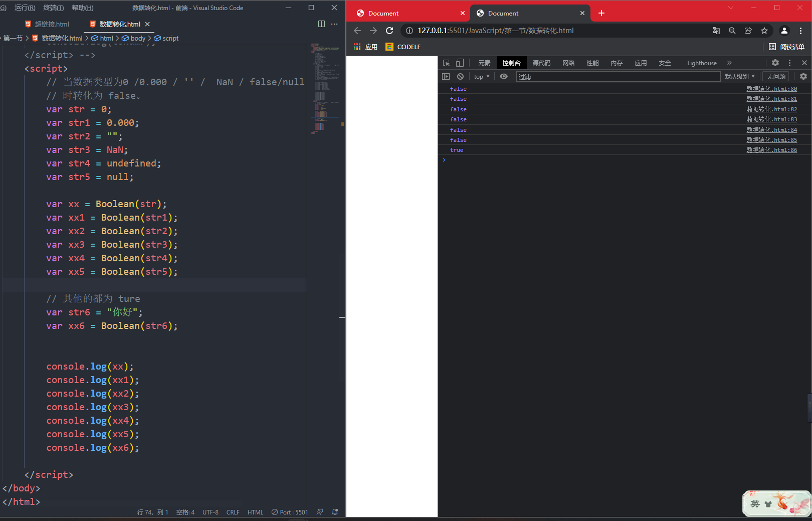This screenshot has height=521, width=812.
Task: Toggle the device toolbar in DevTools
Action: click(459, 63)
